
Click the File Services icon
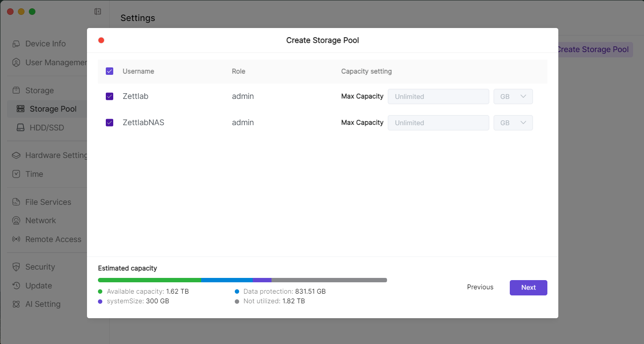(x=16, y=202)
